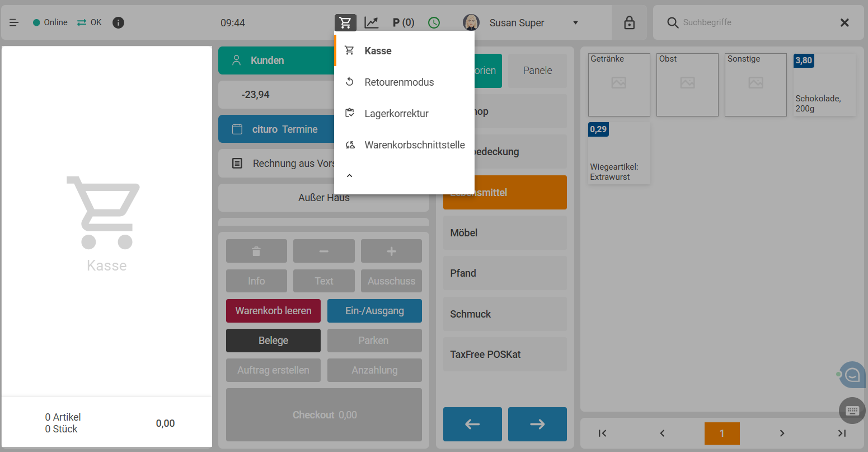
Task: Lock the screen with padlock icon
Action: click(629, 22)
